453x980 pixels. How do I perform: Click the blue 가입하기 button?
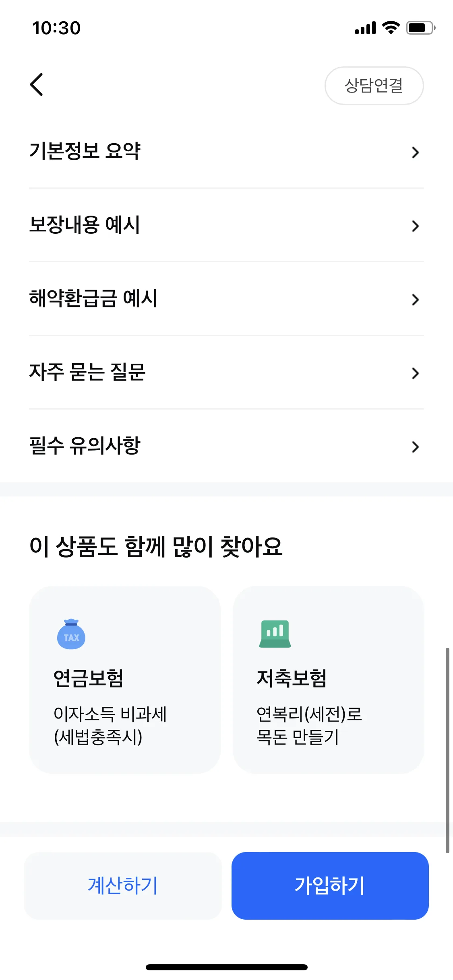pos(330,885)
